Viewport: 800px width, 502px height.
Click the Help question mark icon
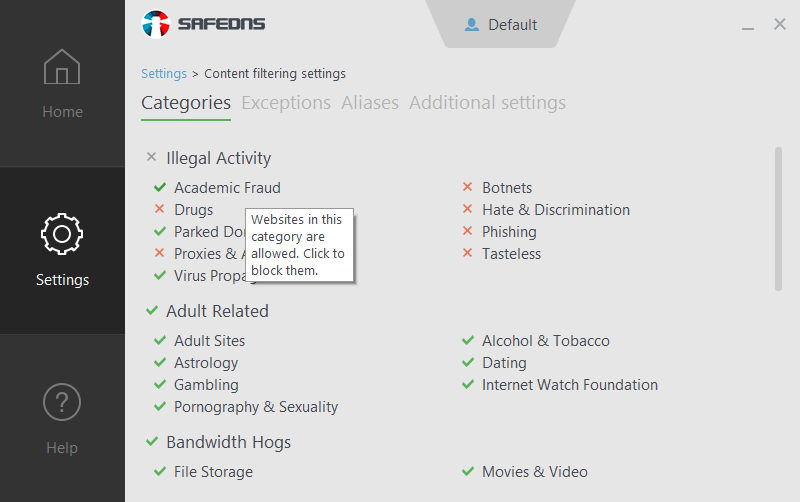[x=62, y=403]
